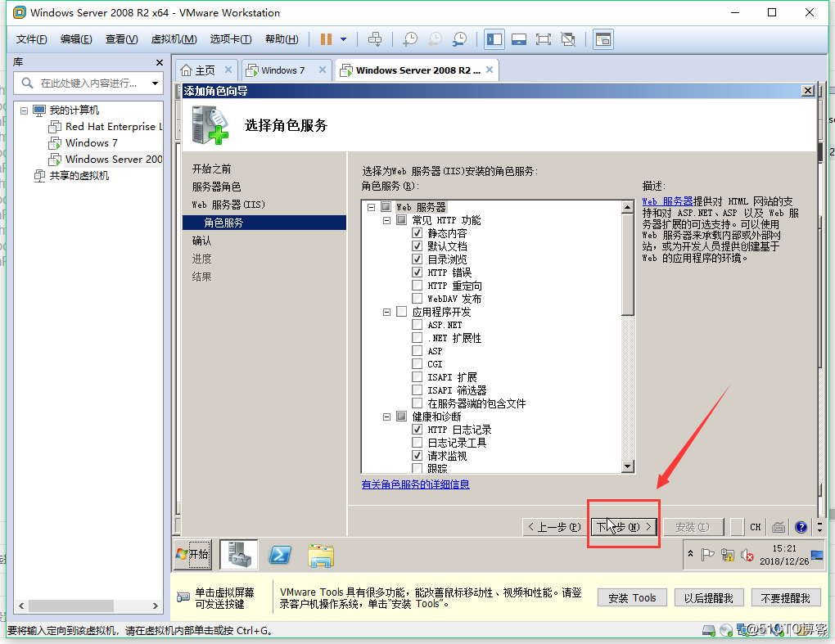Click the take snapshot icon

pyautogui.click(x=410, y=39)
